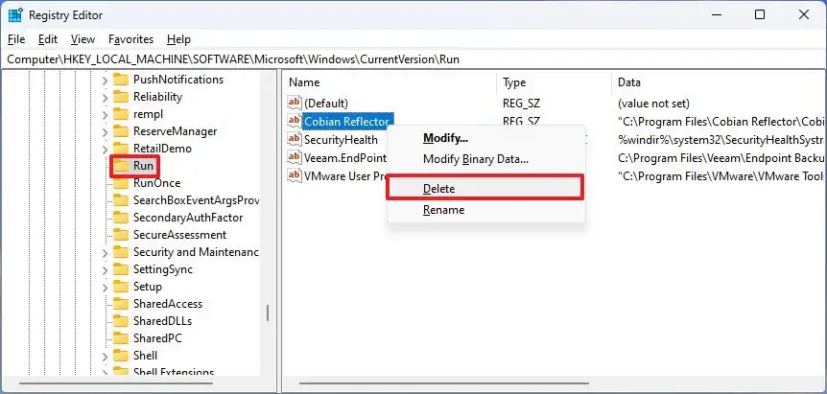Select the (Default) value name
Screen dimensions: 827x394
(326, 103)
